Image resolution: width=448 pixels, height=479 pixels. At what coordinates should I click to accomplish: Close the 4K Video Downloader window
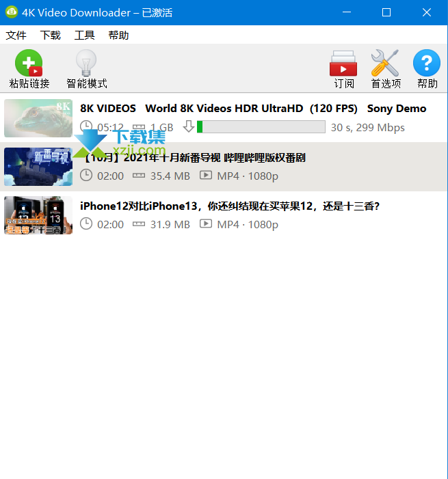click(x=427, y=12)
